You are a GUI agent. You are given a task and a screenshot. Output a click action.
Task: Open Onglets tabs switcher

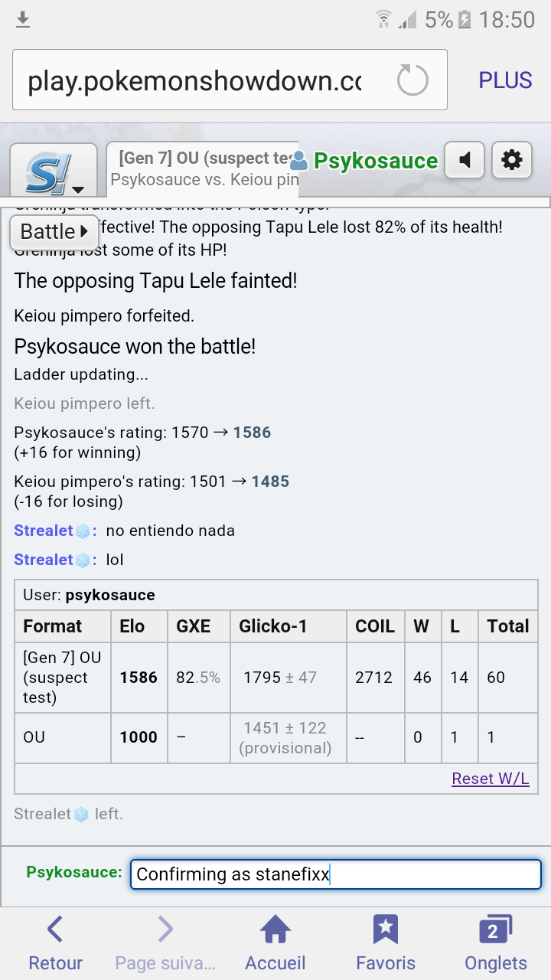point(496,944)
